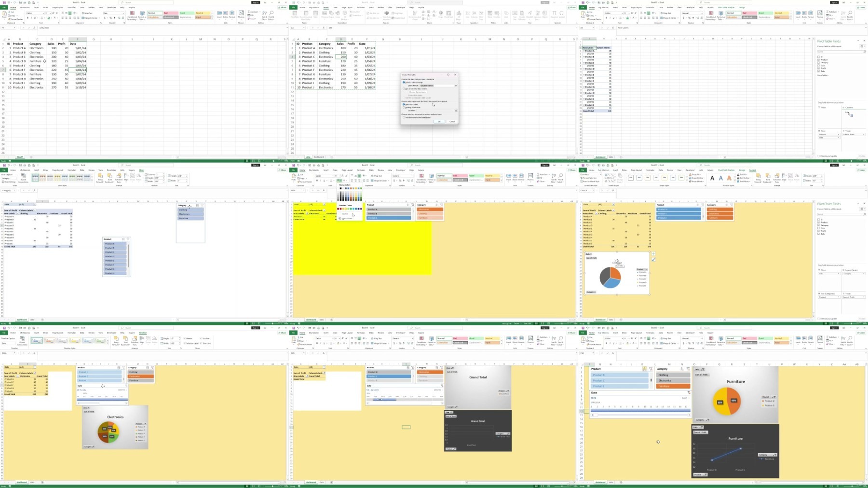Click the orange Furniture slicer button beside the Furniture pie

[x=673, y=386]
